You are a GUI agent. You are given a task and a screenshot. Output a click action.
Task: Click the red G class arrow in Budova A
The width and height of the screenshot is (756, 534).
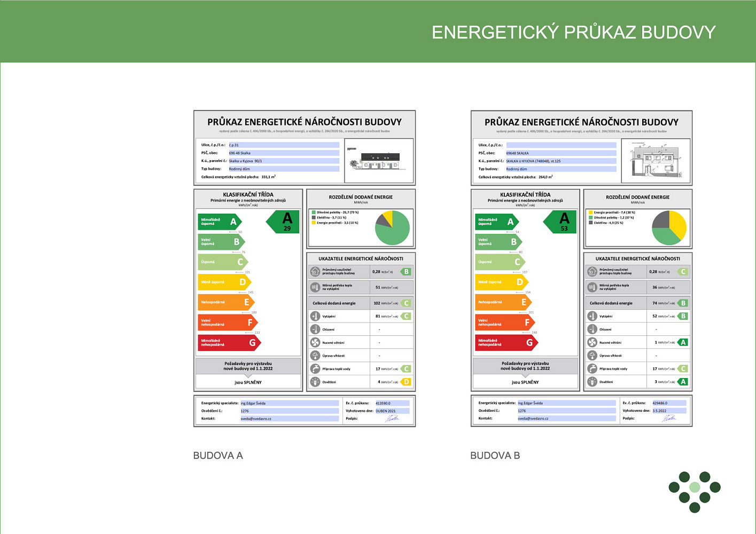point(229,343)
